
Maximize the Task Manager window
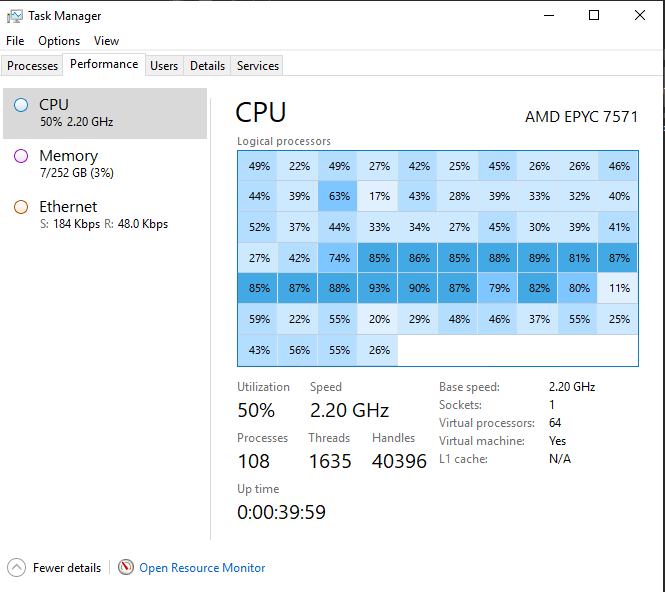pos(594,15)
